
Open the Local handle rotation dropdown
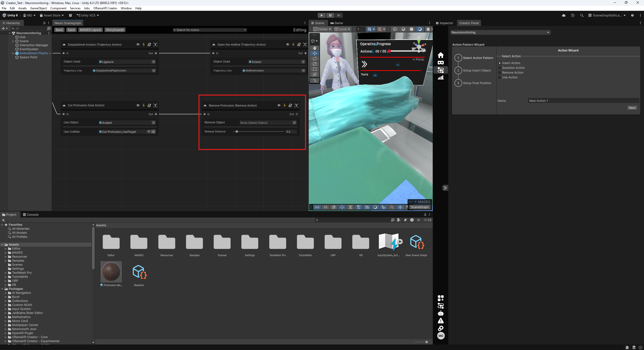tap(342, 29)
